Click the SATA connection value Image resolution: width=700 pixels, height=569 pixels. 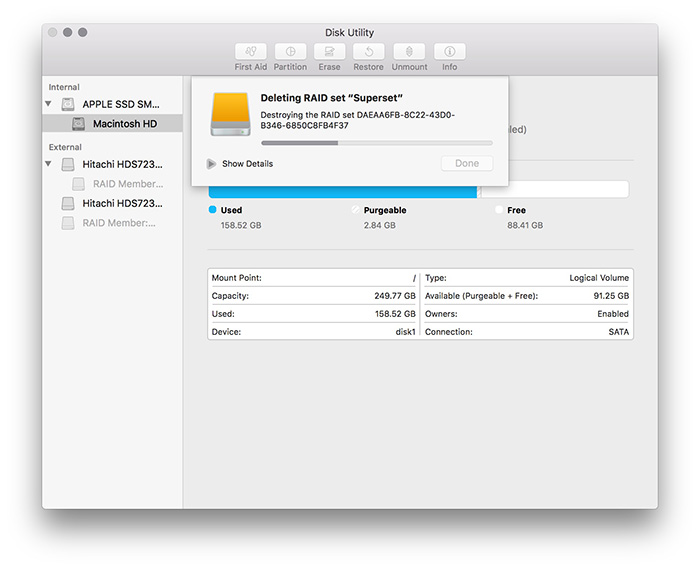pos(619,332)
